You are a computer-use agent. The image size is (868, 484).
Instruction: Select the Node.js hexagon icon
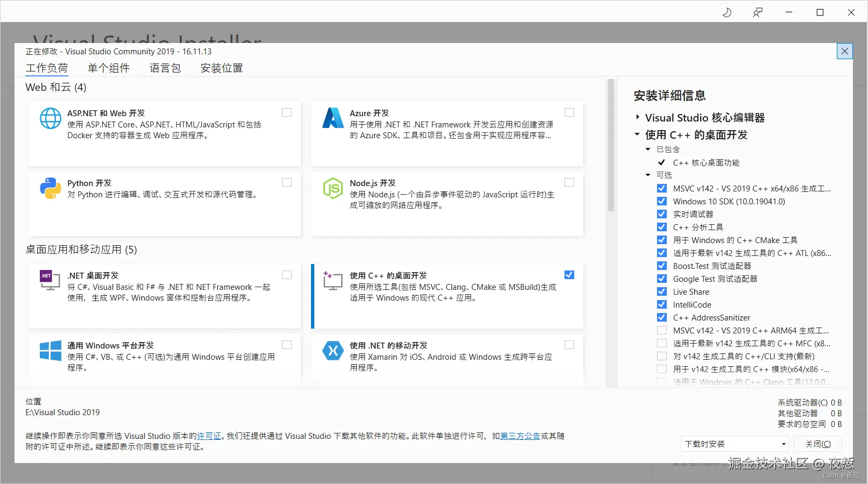333,188
